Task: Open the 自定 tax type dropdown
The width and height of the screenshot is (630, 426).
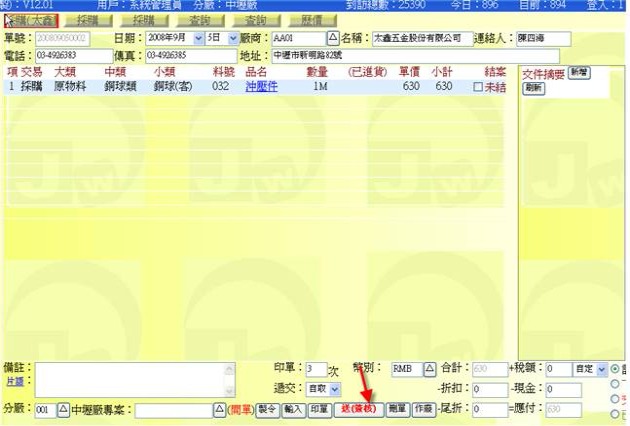Action: [601, 368]
